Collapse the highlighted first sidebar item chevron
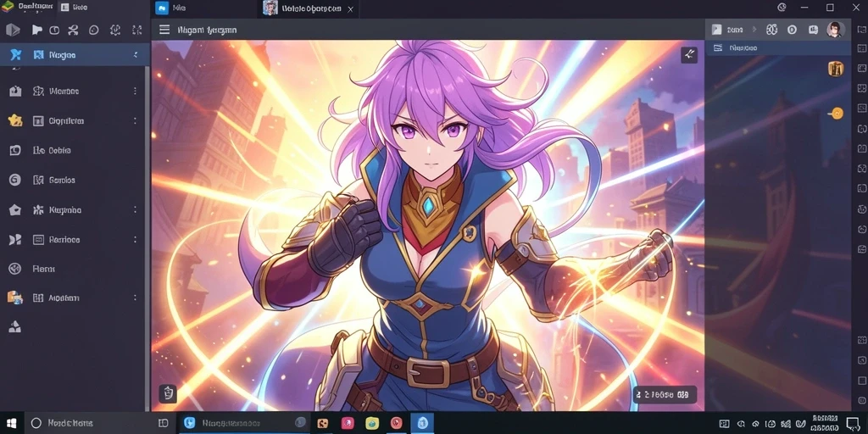Viewport: 868px width, 434px height. pyautogui.click(x=136, y=55)
